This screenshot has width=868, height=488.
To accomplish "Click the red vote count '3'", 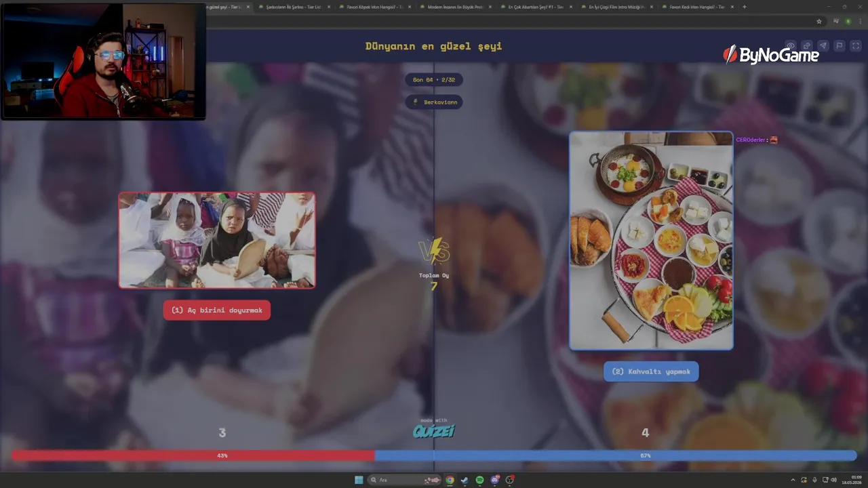I will [222, 432].
